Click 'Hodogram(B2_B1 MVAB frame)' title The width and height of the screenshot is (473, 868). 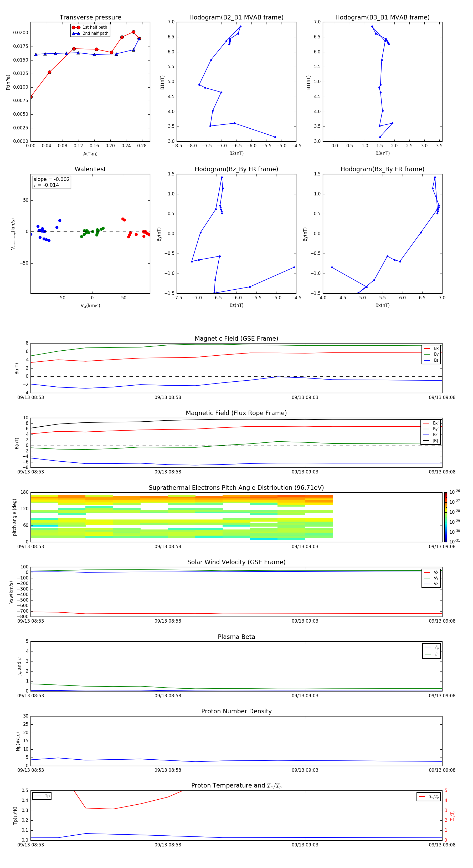click(x=236, y=18)
